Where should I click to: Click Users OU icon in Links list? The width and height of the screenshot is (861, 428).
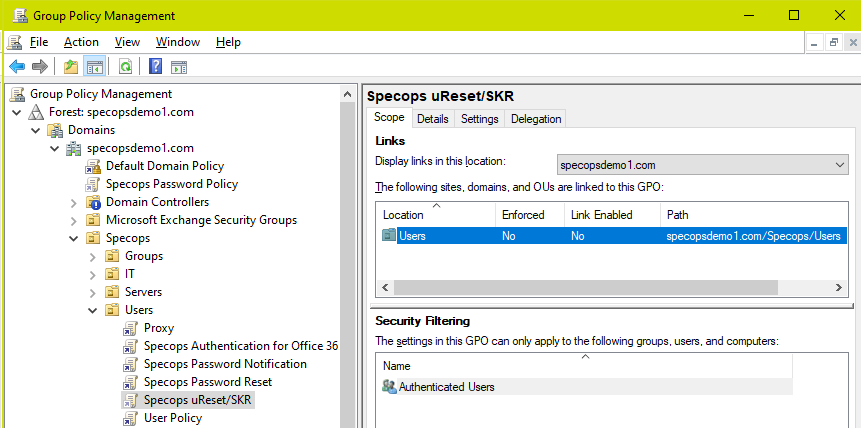pos(389,236)
